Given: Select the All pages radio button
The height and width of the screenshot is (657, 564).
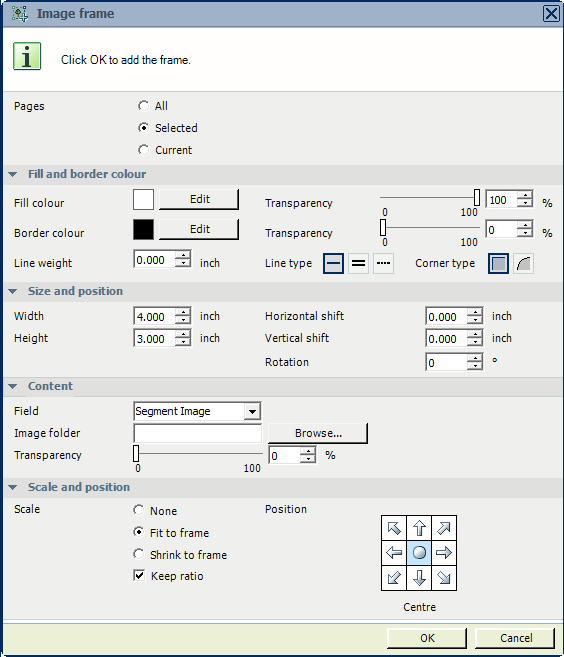Looking at the screenshot, I should 143,106.
